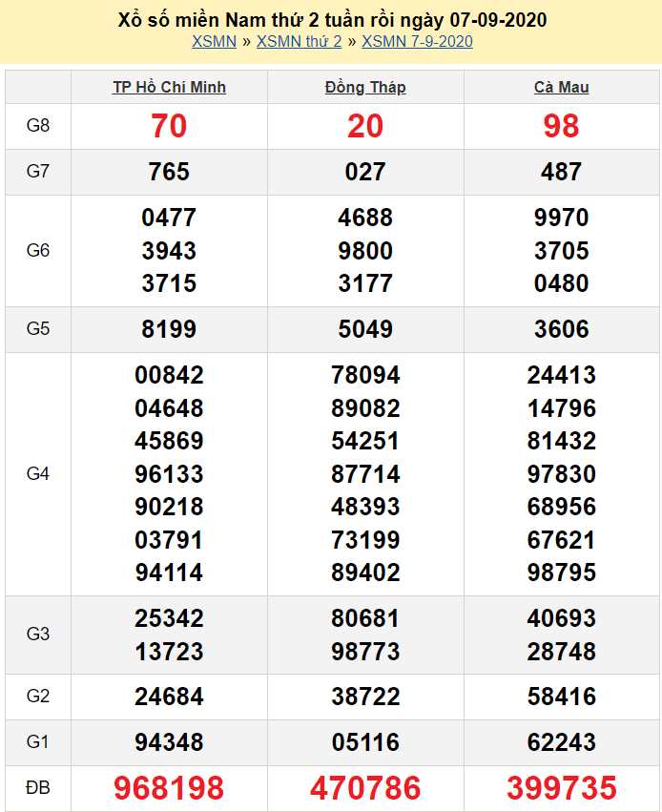Screen dimensions: 662x812
Task: Click the G1 number 94348
Action: pyautogui.click(x=169, y=742)
